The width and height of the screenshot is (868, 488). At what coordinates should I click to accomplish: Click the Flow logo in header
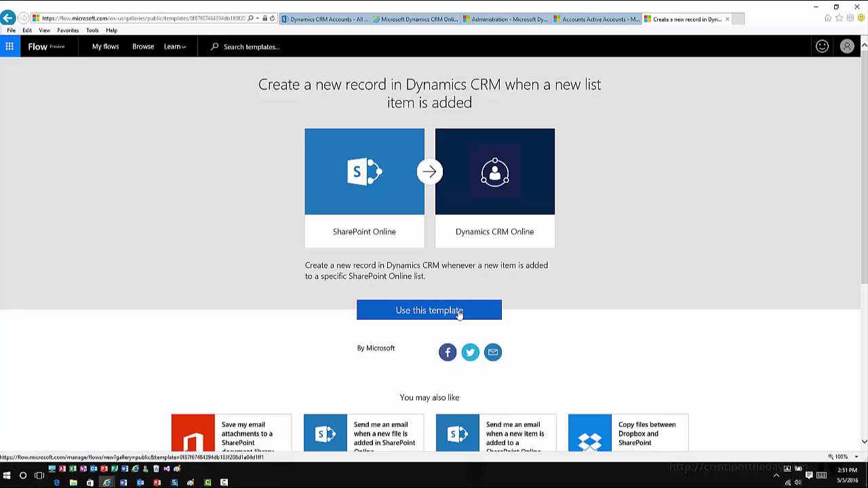coord(37,47)
